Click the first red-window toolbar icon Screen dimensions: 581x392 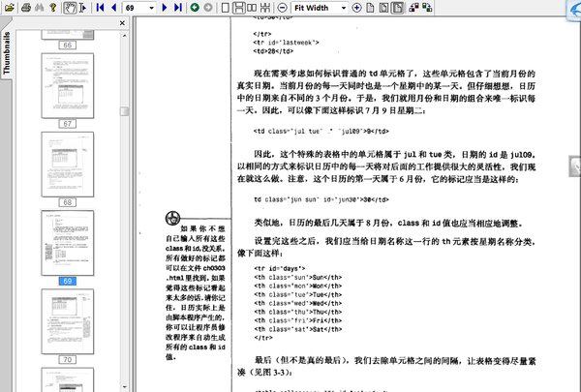pyautogui.click(x=413, y=8)
